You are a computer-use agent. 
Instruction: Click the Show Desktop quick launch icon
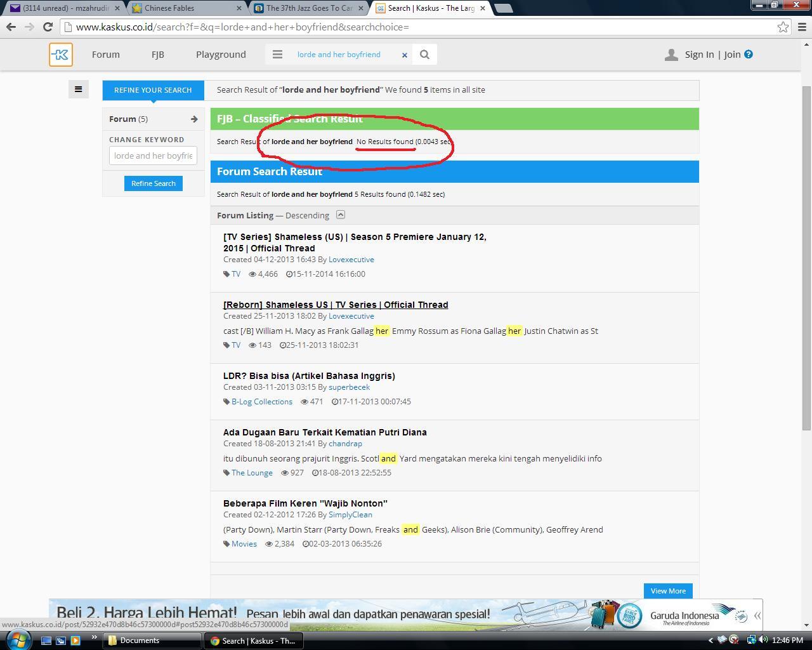pos(46,640)
